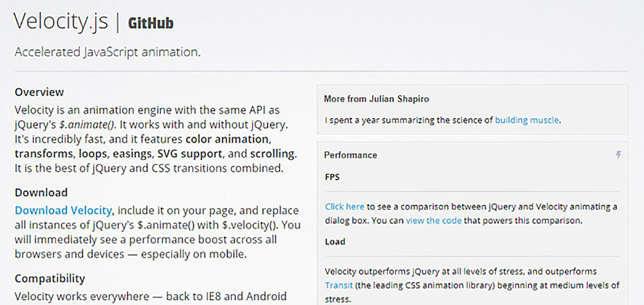Click the bold "color animation" text
Viewport: 644px width, 305px height.
point(229,139)
